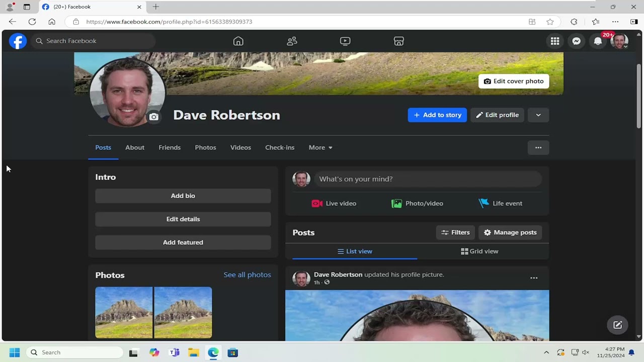Open post Filters
Viewport: 644px width, 362px height.
[455, 232]
